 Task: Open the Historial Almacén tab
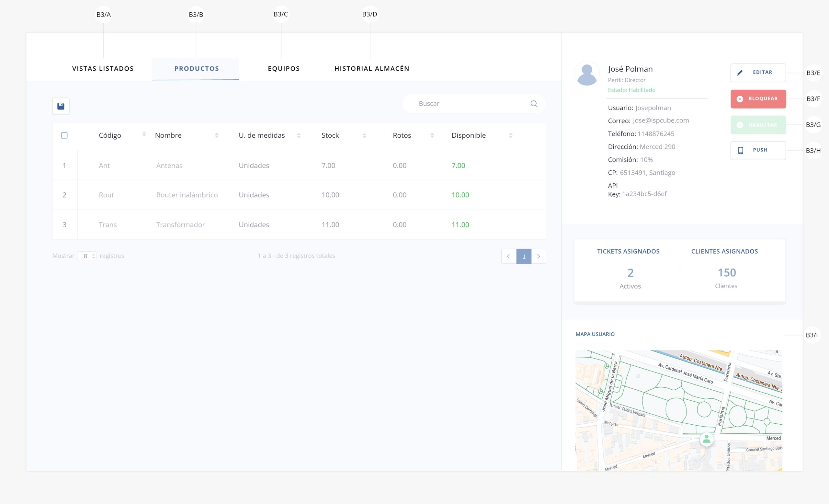click(371, 69)
